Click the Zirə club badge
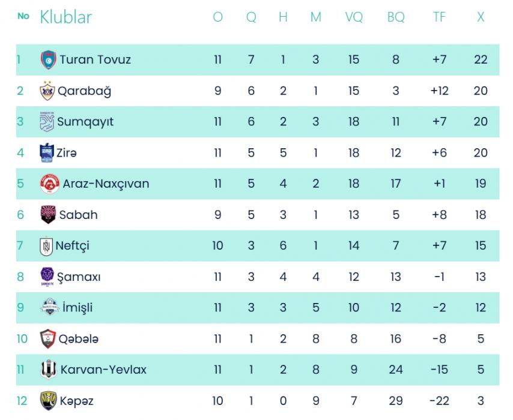The image size is (513, 420). pos(47,153)
